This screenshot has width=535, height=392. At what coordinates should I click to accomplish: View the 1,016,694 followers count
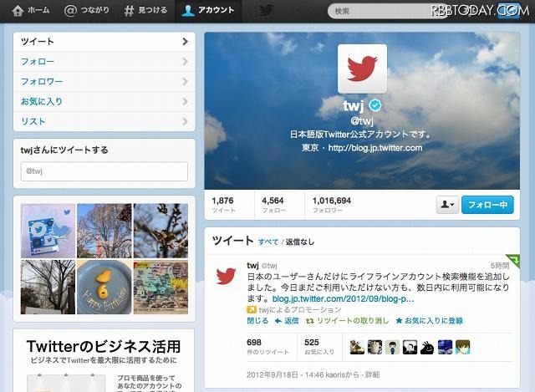click(332, 205)
